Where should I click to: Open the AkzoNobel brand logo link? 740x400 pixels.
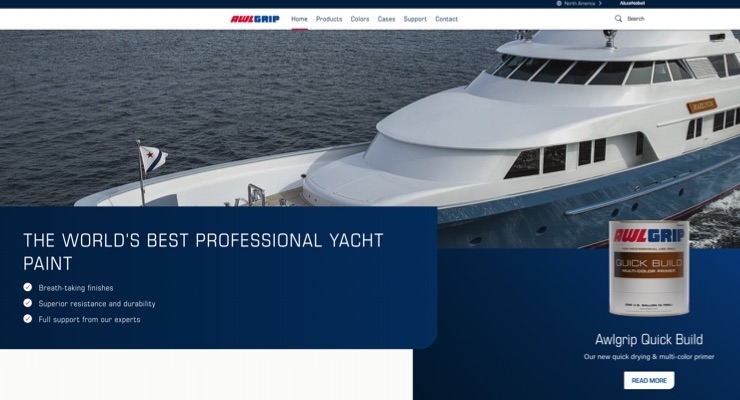632,3
